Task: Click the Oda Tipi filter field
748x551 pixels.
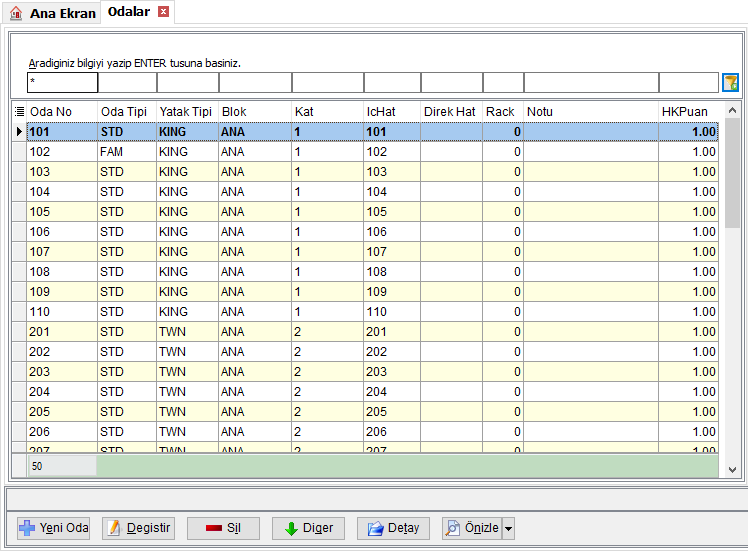Action: point(127,83)
